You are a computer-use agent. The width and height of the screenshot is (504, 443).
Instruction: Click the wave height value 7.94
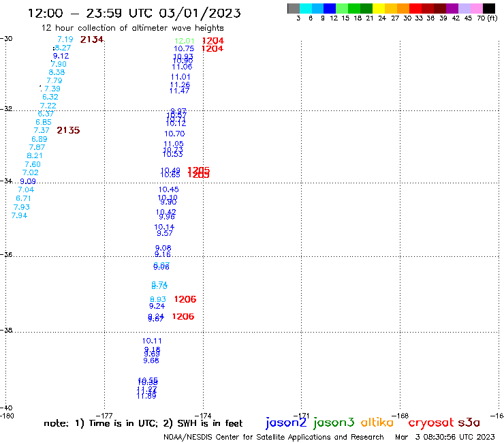pyautogui.click(x=19, y=215)
